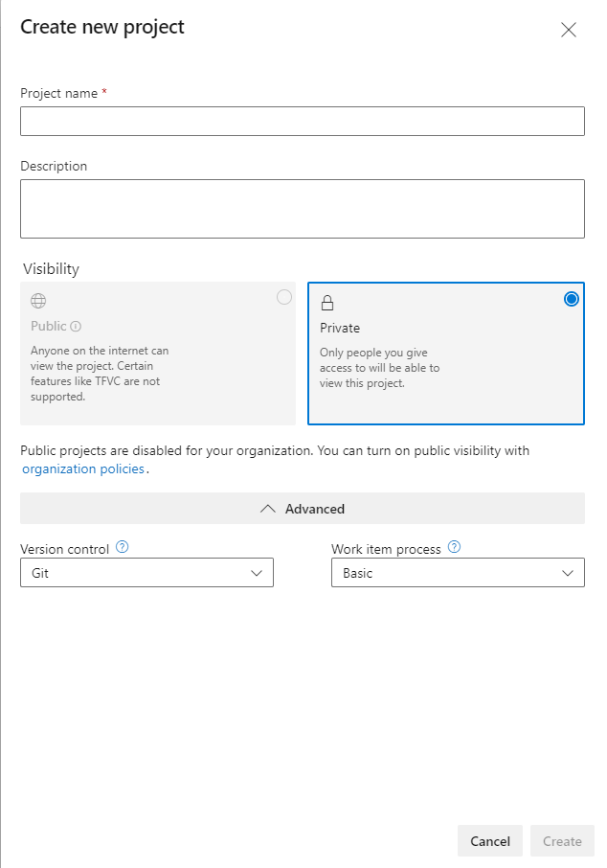607x868 pixels.
Task: Click the X icon to close dialog
Action: 568,30
